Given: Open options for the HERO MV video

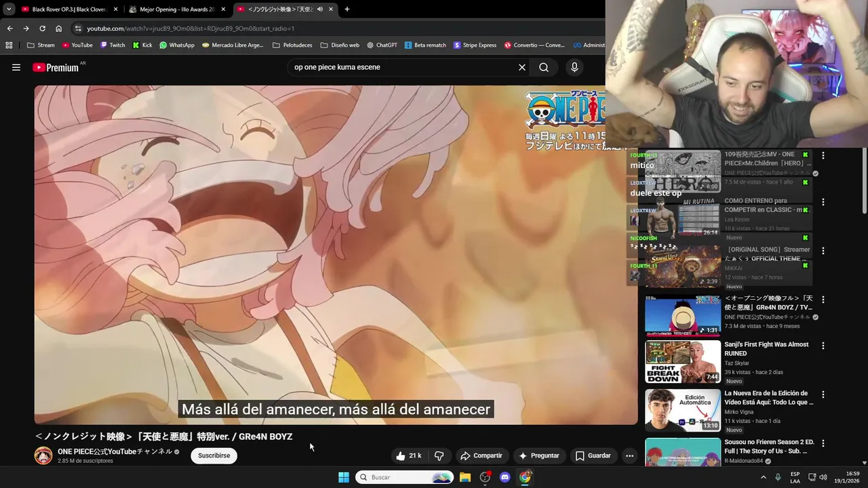Looking at the screenshot, I should pos(823,156).
